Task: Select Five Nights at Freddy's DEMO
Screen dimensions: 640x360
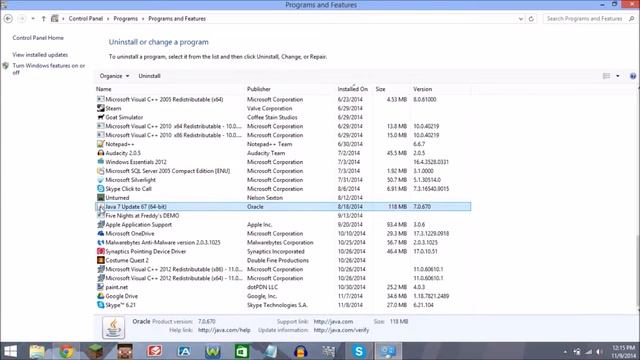Action: coord(142,216)
